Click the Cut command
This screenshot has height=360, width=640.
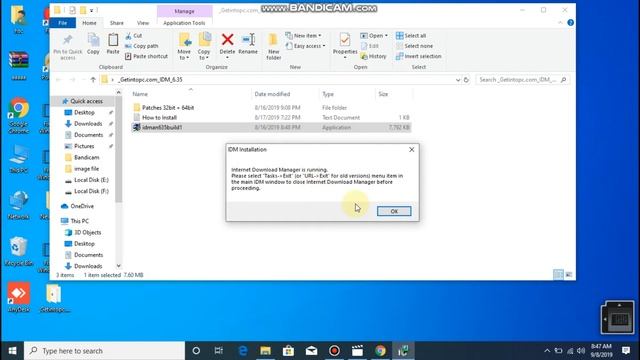coord(134,36)
